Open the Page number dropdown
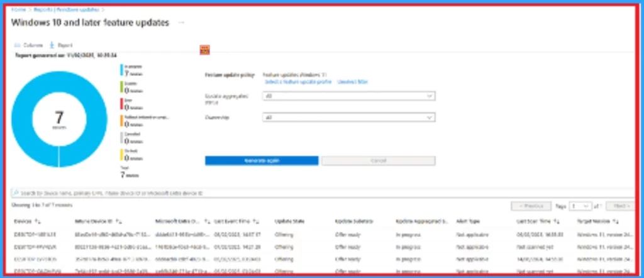Viewport: 644px width, 278px height. click(580, 206)
